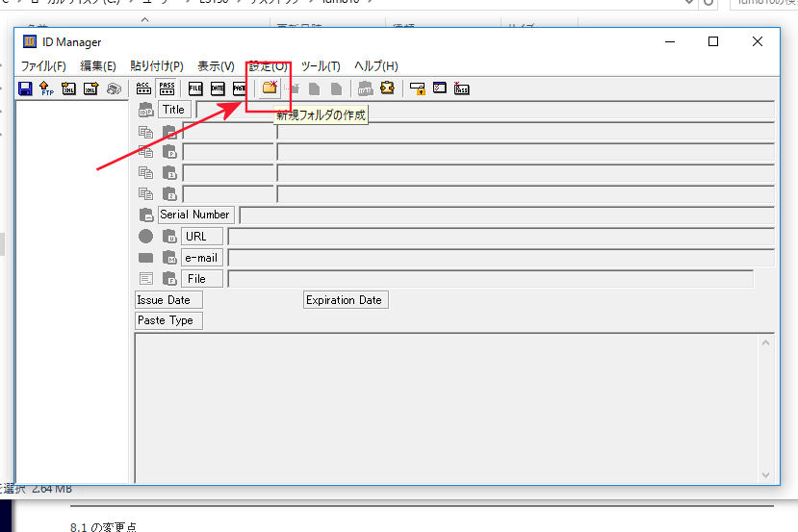Screen dimensions: 798x532
Task: Click into the Title input field
Action: click(x=485, y=110)
